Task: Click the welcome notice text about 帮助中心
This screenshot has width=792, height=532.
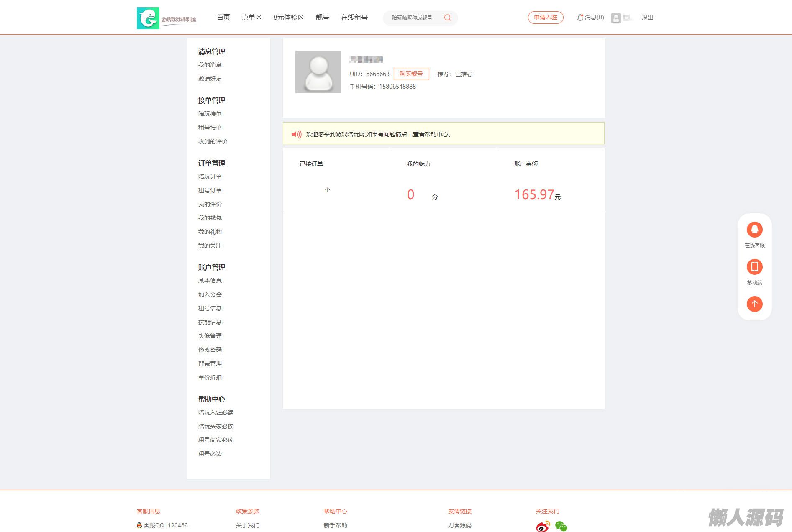Action: (379, 134)
